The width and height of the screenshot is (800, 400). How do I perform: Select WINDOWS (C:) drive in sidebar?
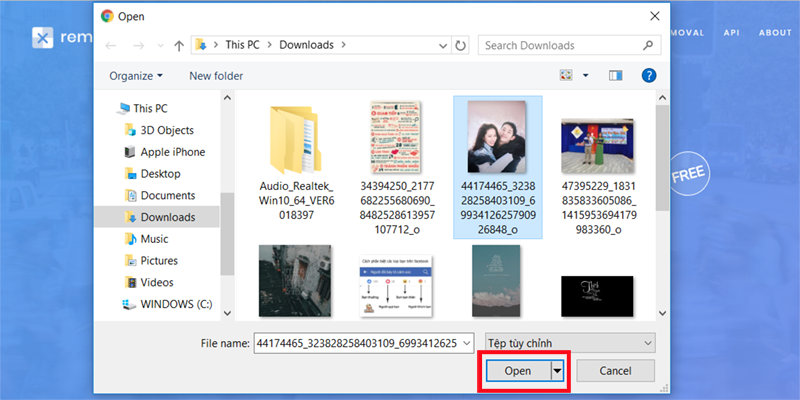click(167, 304)
